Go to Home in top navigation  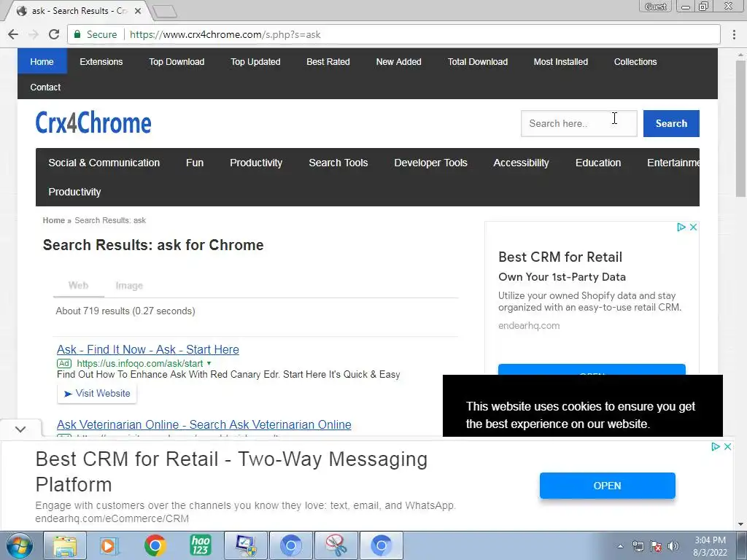42,61
